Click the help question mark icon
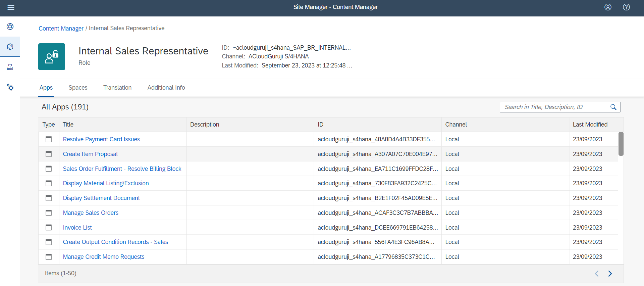This screenshot has width=644, height=286. (x=626, y=7)
